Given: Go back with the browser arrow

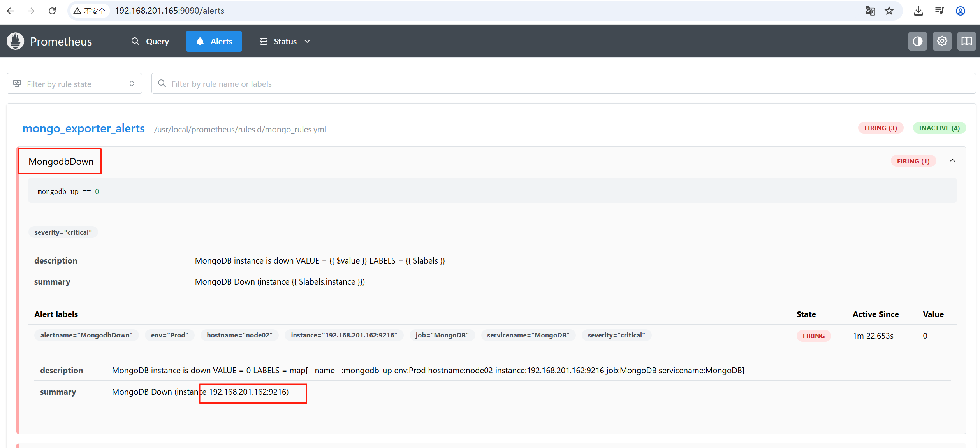Looking at the screenshot, I should point(11,11).
